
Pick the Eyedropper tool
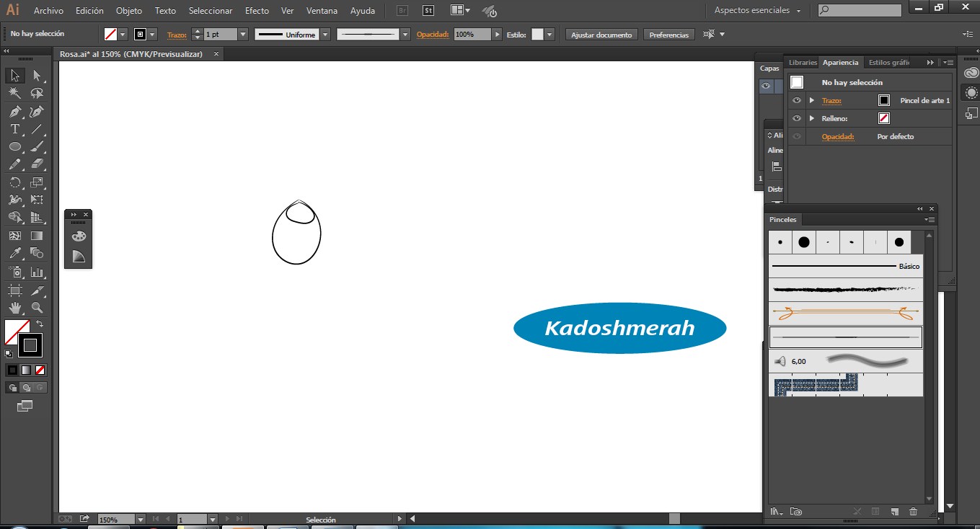[14, 253]
